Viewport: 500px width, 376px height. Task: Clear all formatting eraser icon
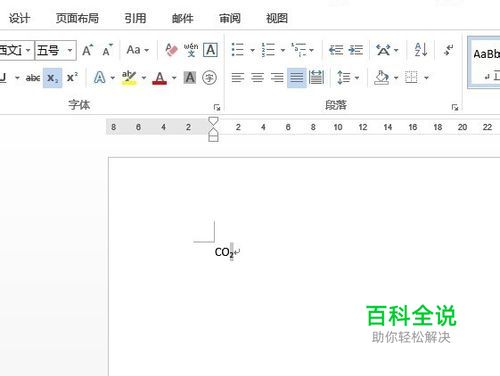(x=171, y=50)
